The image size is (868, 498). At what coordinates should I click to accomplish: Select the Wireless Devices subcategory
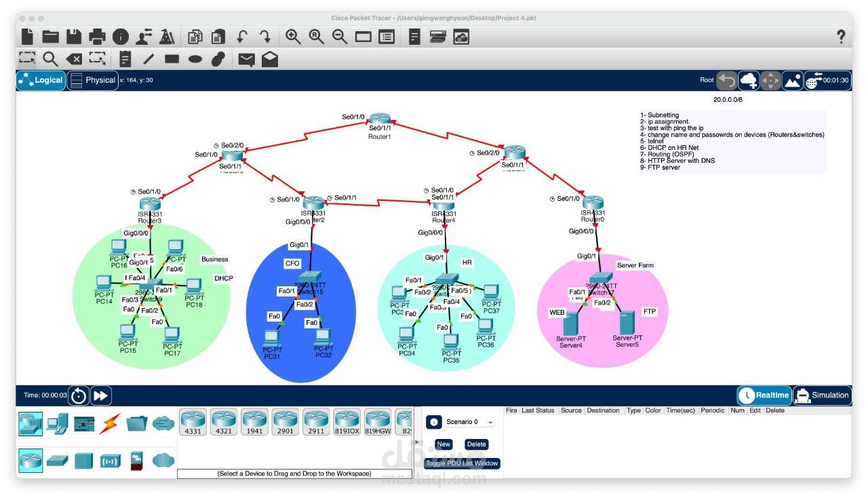click(x=110, y=461)
